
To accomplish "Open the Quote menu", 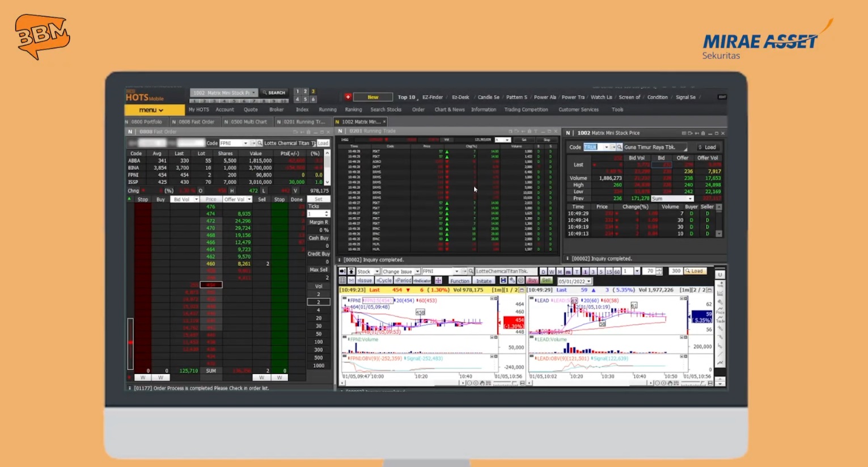I will point(251,110).
